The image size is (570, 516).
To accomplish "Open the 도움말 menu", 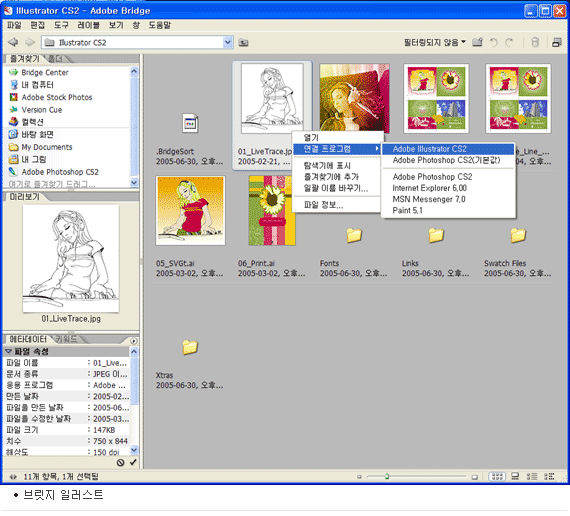I will [160, 25].
